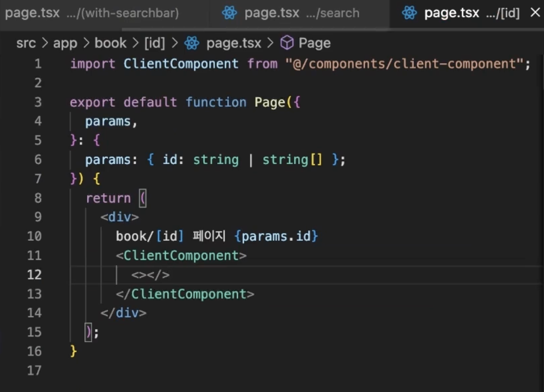This screenshot has height=392, width=544.
Task: Click line number 1 in gutter
Action: tap(38, 64)
